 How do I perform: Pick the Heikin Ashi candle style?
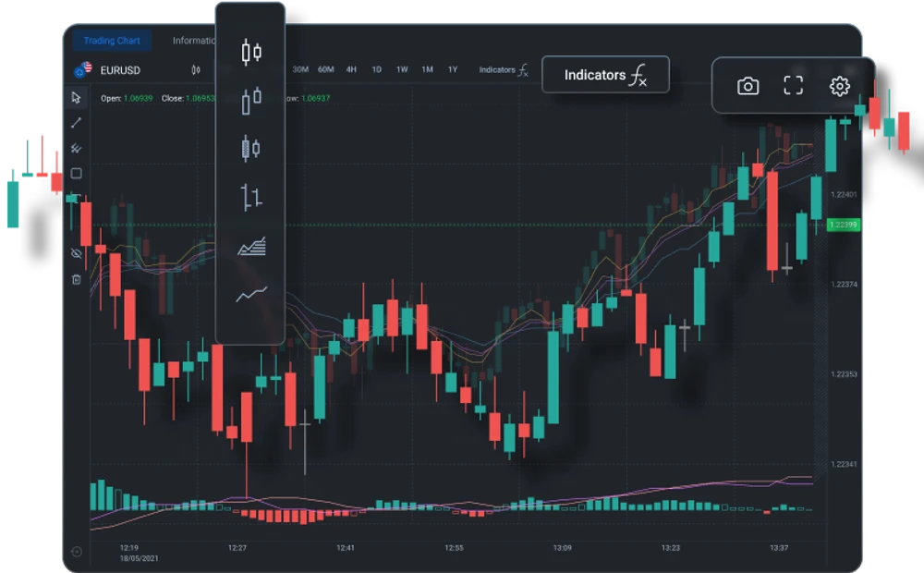click(251, 148)
